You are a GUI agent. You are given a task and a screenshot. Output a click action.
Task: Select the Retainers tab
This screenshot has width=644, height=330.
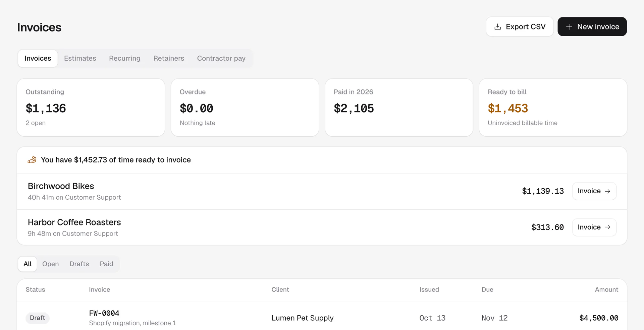(169, 59)
